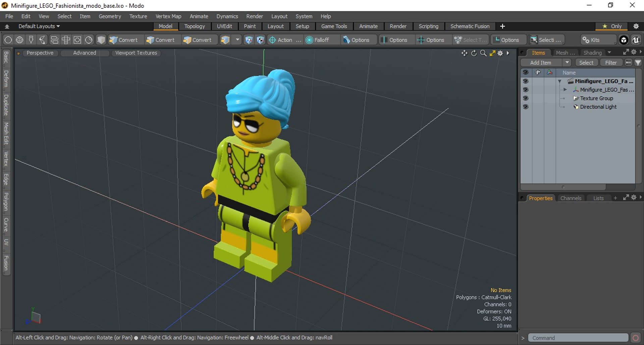Click the circle icon at the toolbar's start

point(8,40)
